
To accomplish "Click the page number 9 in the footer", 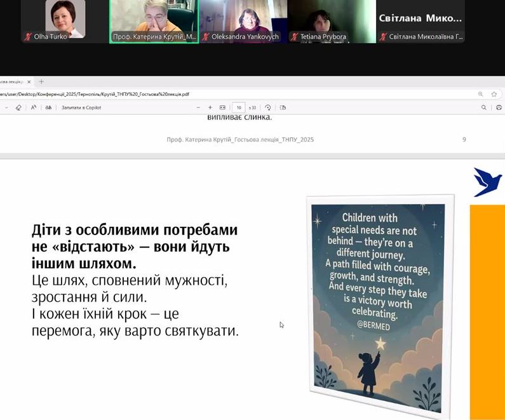I will click(464, 139).
